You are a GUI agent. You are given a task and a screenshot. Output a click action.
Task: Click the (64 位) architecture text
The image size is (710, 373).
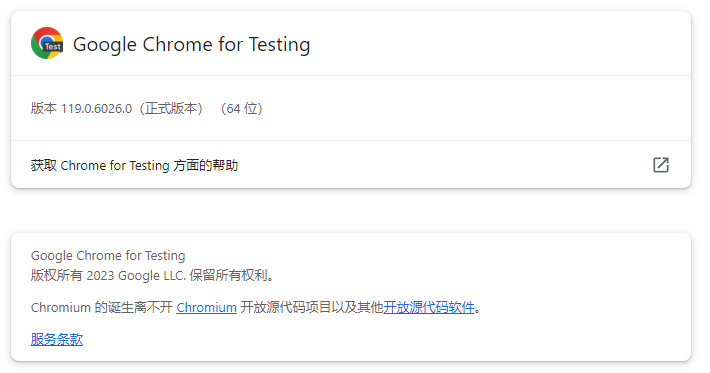click(241, 109)
